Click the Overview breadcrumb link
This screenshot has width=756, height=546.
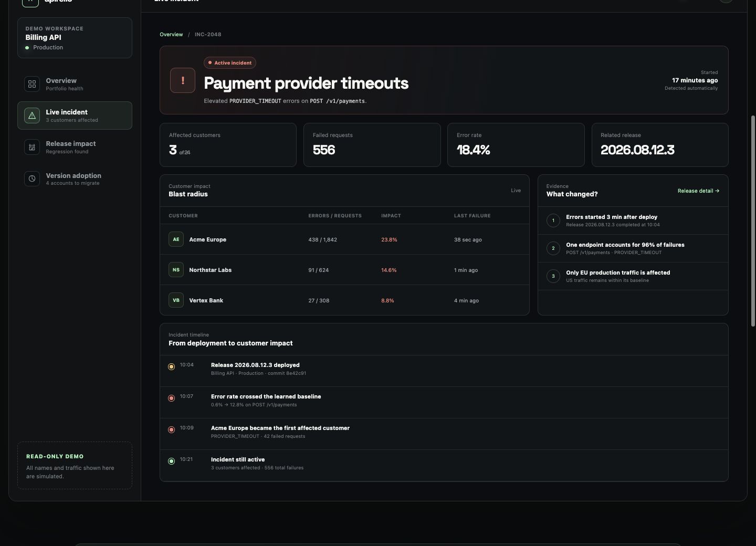171,35
